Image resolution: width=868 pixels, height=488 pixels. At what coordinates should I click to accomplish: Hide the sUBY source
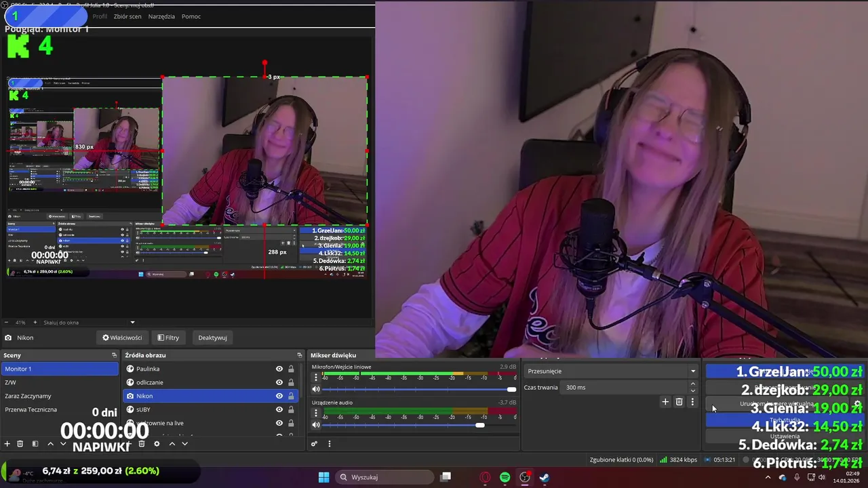[x=279, y=409]
